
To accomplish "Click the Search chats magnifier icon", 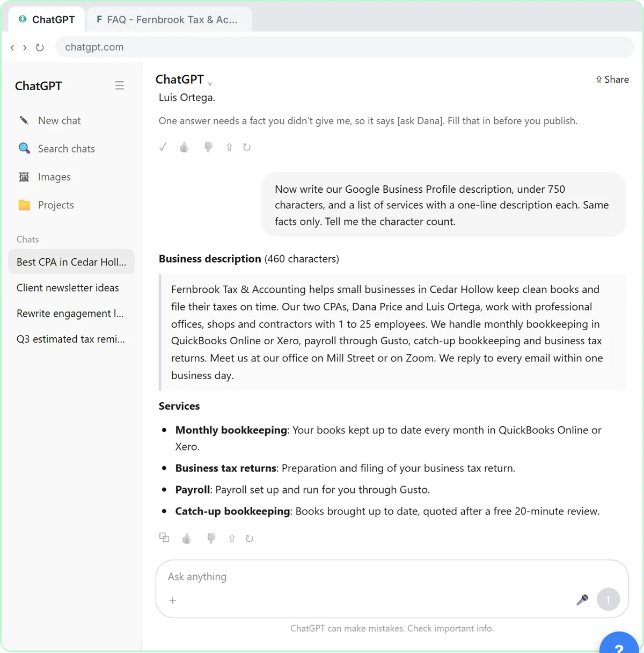I will (24, 148).
